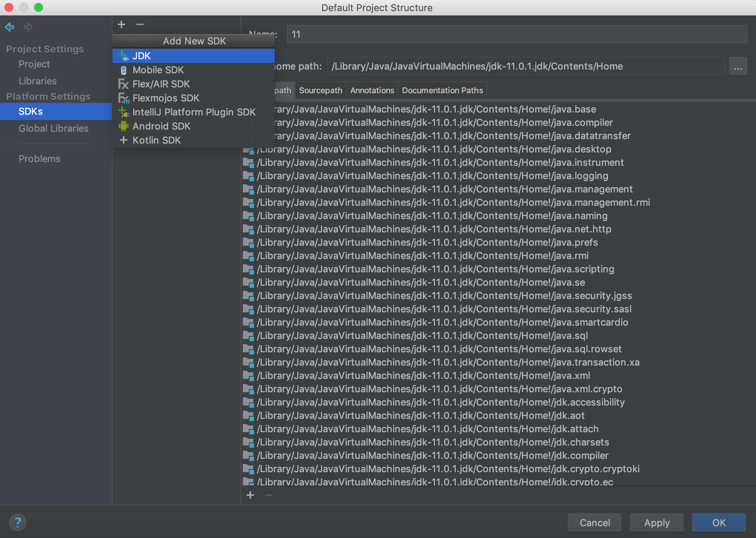This screenshot has height=538, width=756.
Task: Click the SDK Name input field
Action: point(517,34)
